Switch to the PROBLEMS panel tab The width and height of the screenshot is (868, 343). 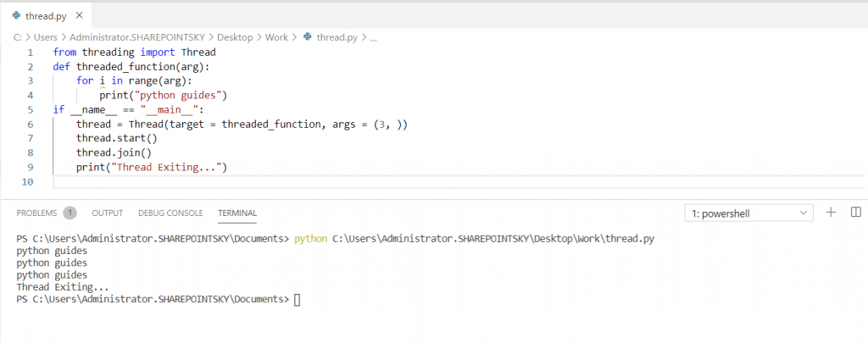click(37, 213)
